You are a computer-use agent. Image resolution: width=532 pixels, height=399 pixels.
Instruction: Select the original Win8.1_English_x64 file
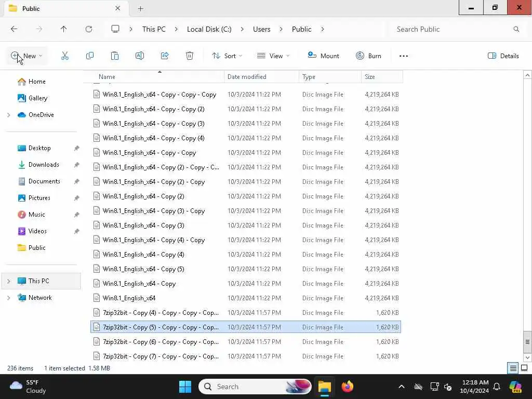[246, 298]
